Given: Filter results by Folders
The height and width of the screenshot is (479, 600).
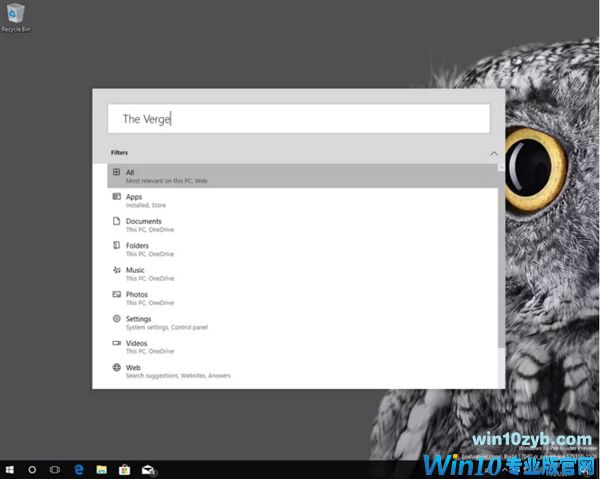Looking at the screenshot, I should (x=303, y=249).
